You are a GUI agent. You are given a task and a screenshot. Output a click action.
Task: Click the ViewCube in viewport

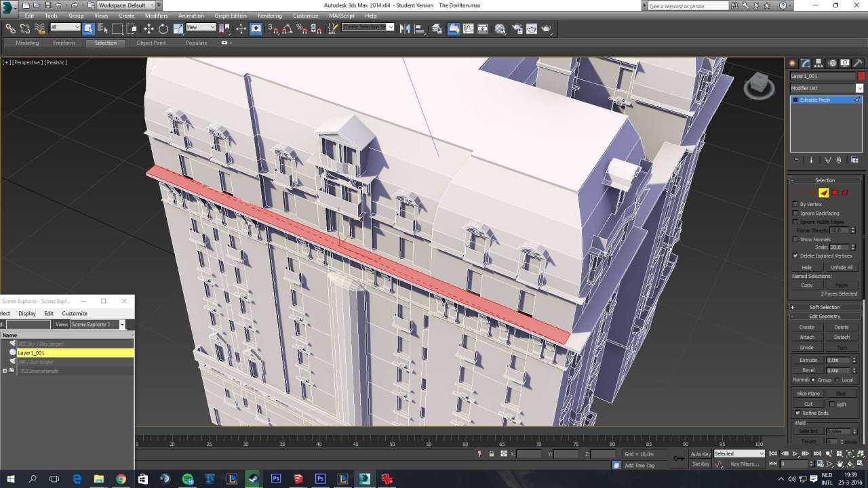pyautogui.click(x=758, y=86)
